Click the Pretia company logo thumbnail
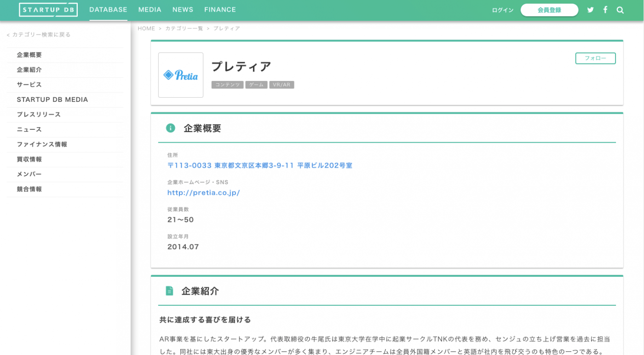Image resolution: width=644 pixels, height=355 pixels. (x=181, y=75)
